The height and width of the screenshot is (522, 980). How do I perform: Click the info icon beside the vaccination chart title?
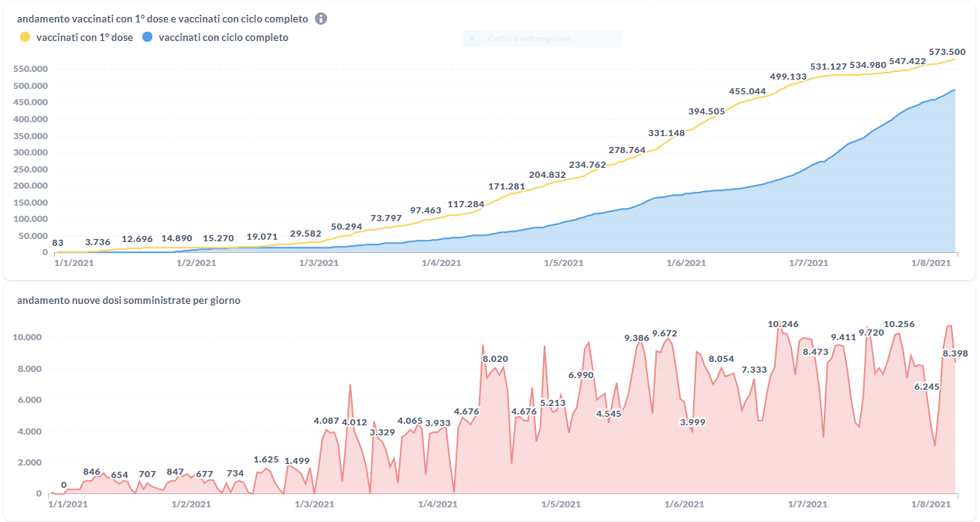coord(321,19)
